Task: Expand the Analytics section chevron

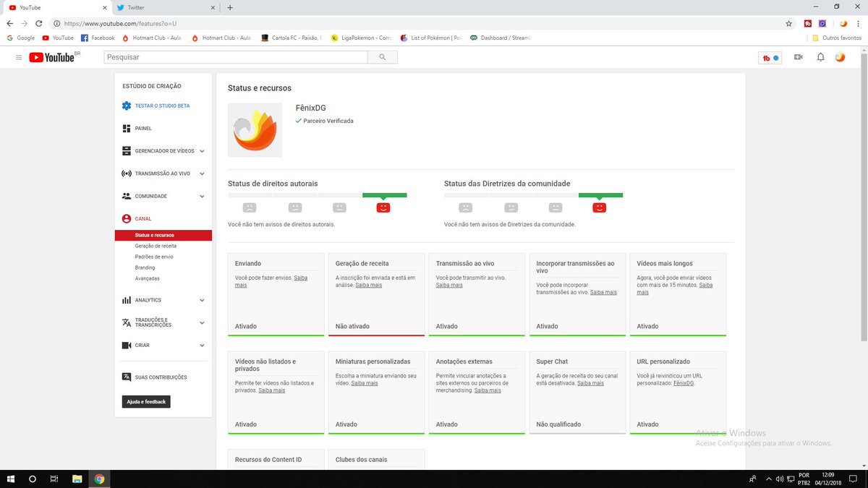Action: 202,300
